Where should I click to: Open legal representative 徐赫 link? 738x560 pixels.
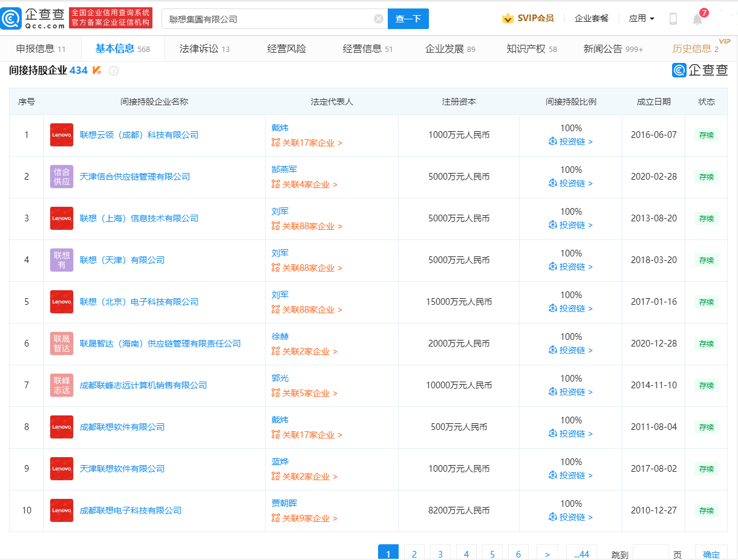click(280, 336)
